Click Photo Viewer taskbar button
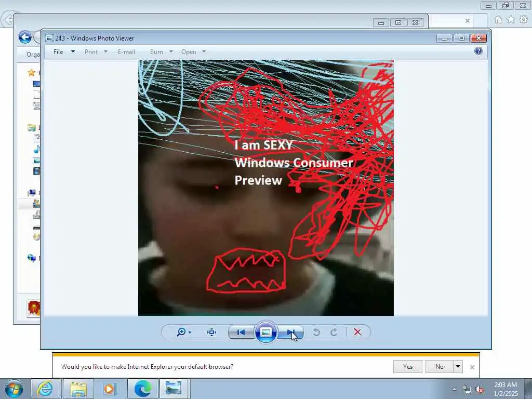The height and width of the screenshot is (399, 532). pos(174,389)
